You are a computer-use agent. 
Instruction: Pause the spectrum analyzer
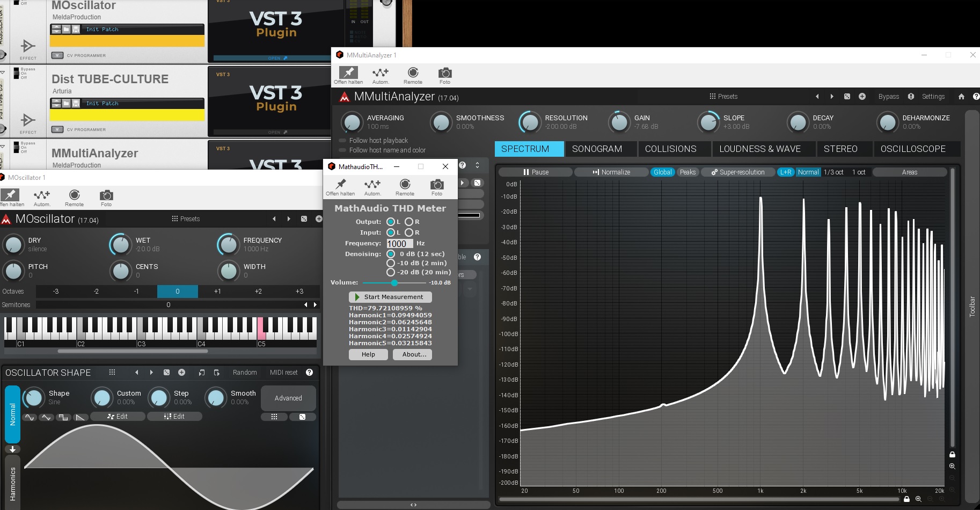[536, 172]
